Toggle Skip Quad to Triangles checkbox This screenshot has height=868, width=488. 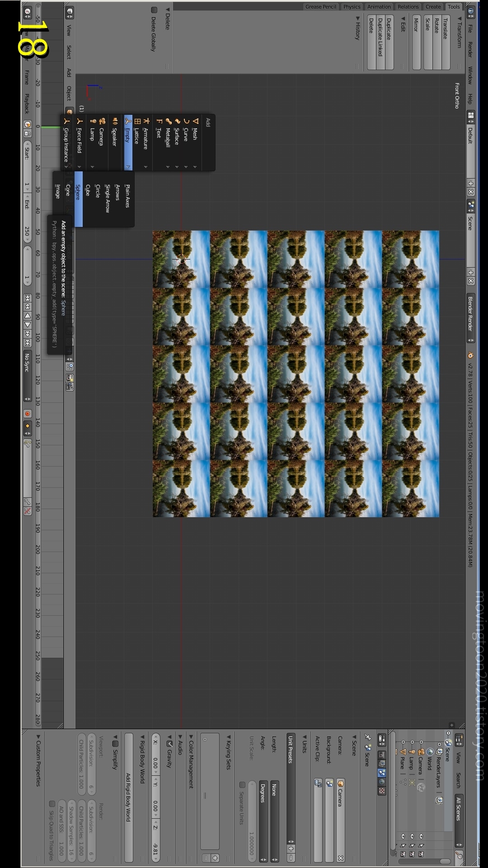(x=52, y=803)
